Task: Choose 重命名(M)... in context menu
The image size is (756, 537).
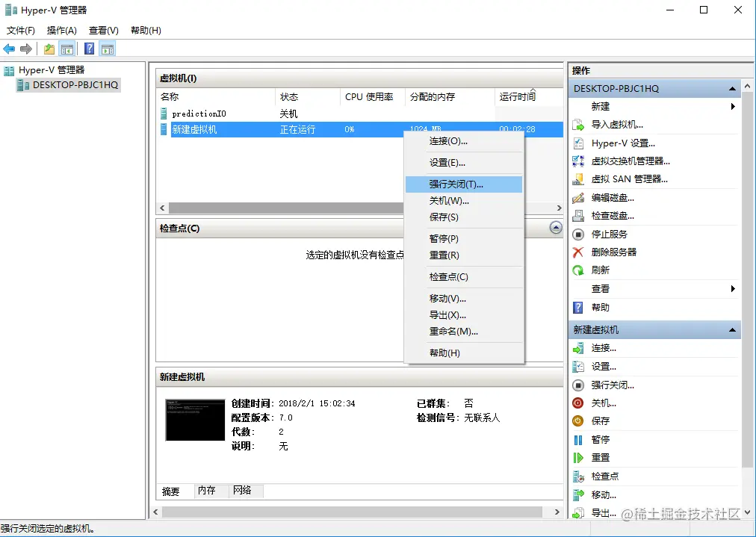Action: tap(464, 331)
